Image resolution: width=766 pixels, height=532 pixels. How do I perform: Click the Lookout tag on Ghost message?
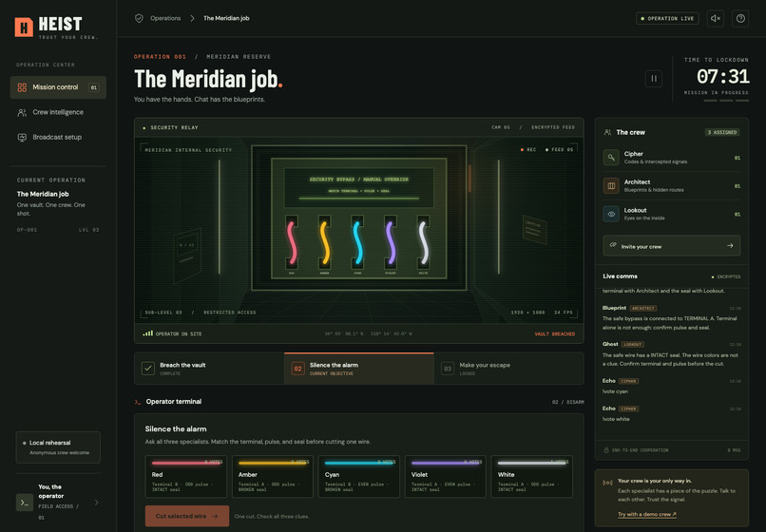point(633,345)
